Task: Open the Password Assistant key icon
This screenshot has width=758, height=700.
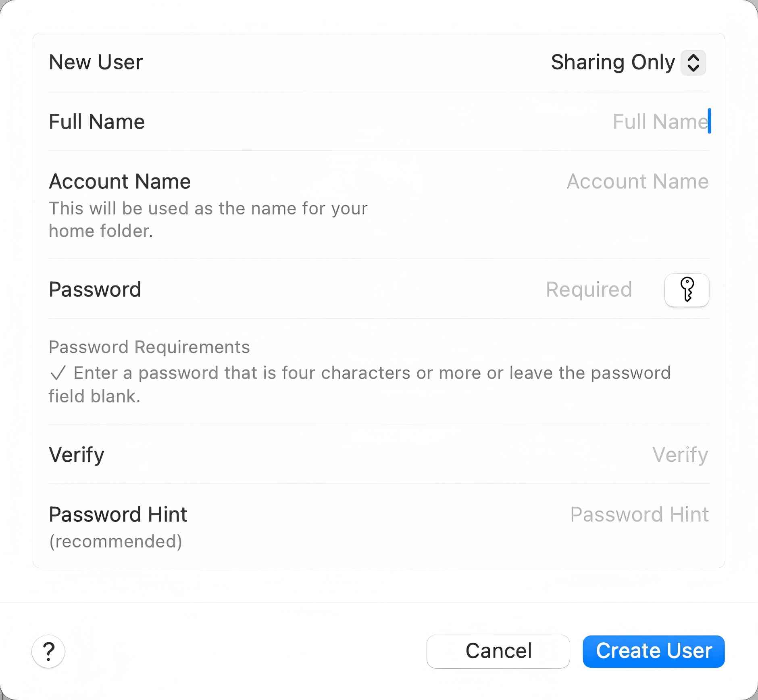Action: 687,290
